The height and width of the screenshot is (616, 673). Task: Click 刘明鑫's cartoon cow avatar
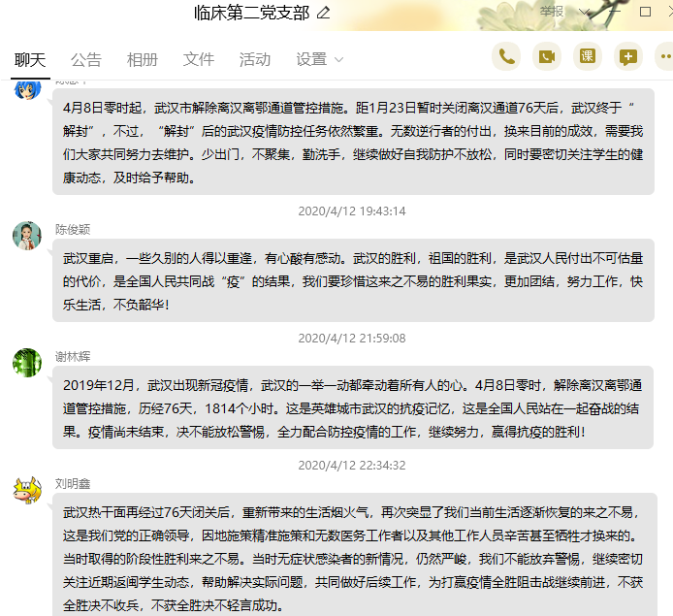[27, 490]
